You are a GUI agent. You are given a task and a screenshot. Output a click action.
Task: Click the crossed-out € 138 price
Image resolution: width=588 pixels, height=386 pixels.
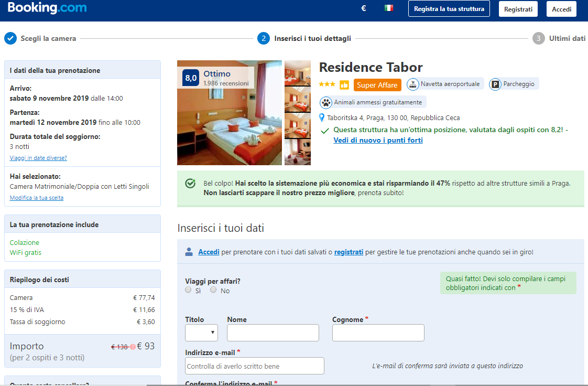point(119,347)
